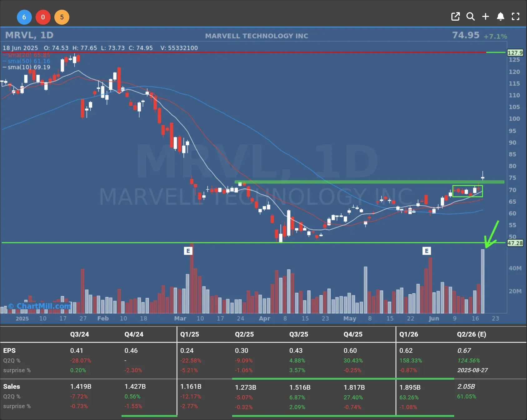Click the 127.9 price level label
Viewport: 527px width, 420px height.
coord(515,52)
